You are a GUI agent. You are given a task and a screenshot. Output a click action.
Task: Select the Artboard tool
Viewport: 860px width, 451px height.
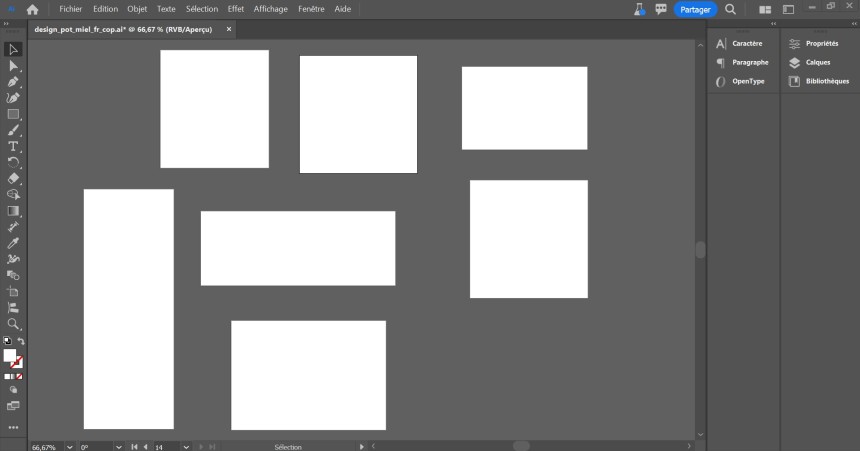(x=13, y=291)
